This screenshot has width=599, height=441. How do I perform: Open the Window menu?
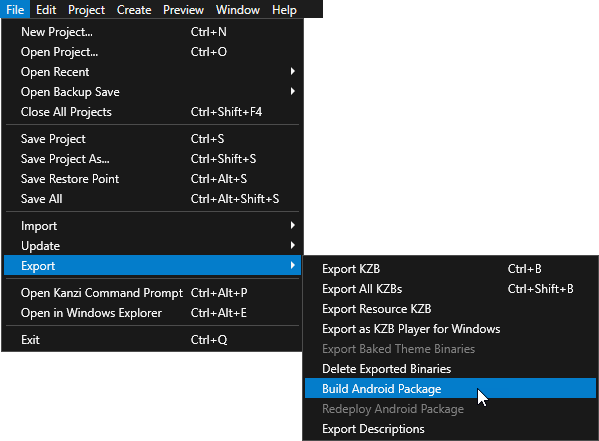pos(238,9)
